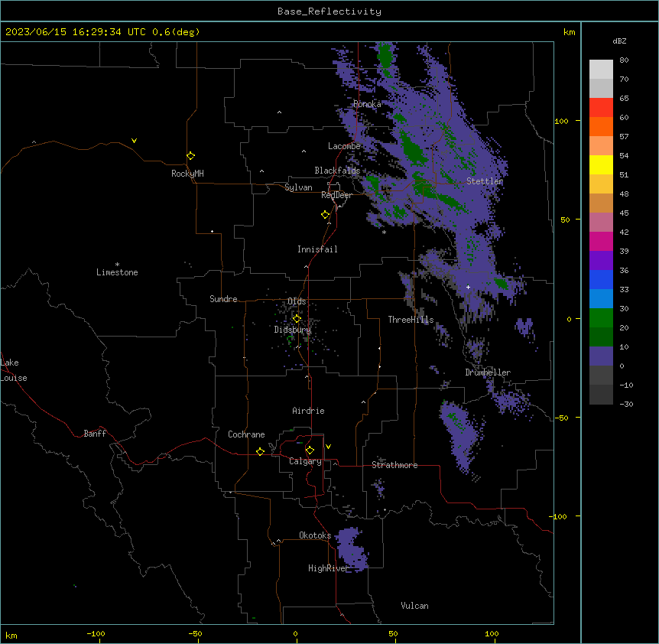Viewport: 659px width, 644px height.
Task: Select the light gray 70-80 dBZ legend swatch
Action: (x=601, y=70)
